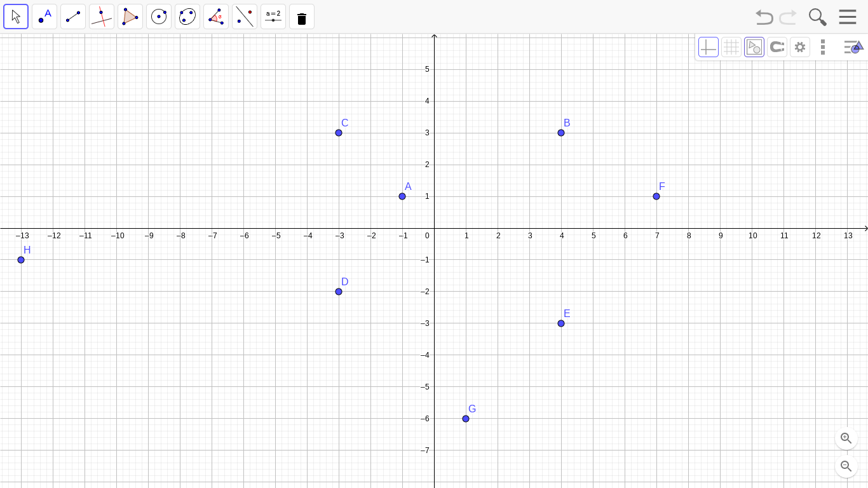Open point capturing magnet options
868x488 pixels.
coord(777,47)
